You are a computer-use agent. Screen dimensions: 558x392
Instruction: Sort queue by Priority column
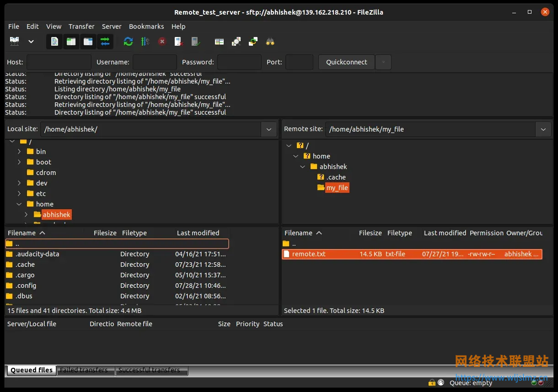pos(247,324)
